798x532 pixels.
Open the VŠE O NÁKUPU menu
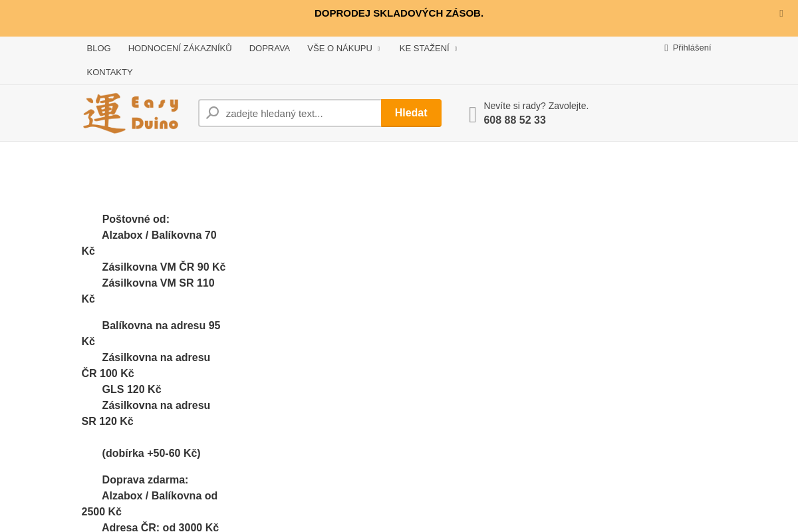coord(339,48)
